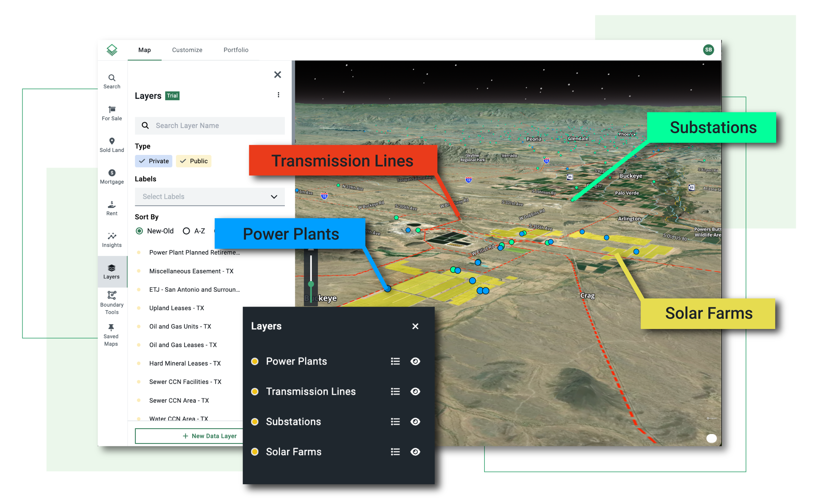Select Hard Mineral Leases - TX layer
This screenshot has height=504, width=815.
185,363
